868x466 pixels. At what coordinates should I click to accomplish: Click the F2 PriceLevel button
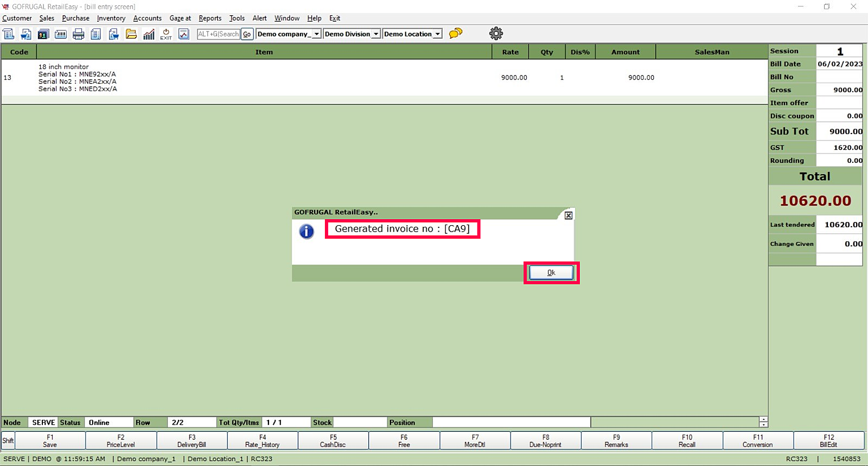pyautogui.click(x=121, y=441)
